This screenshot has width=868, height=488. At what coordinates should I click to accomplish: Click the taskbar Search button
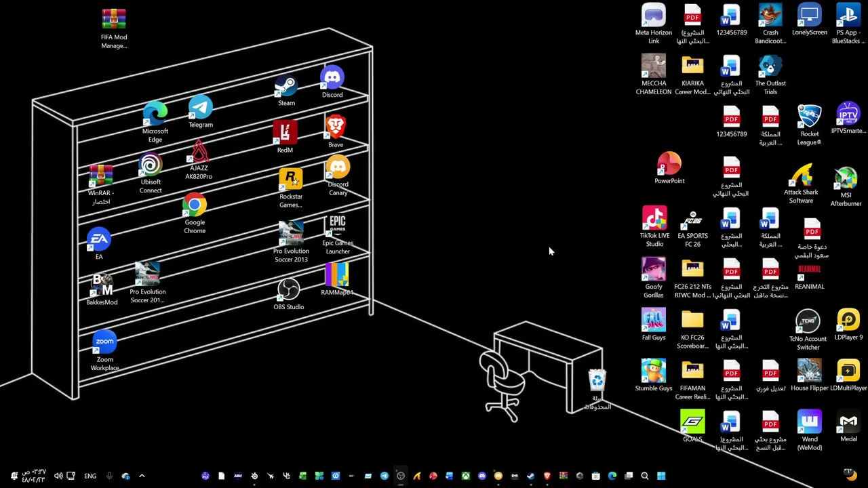point(645,476)
